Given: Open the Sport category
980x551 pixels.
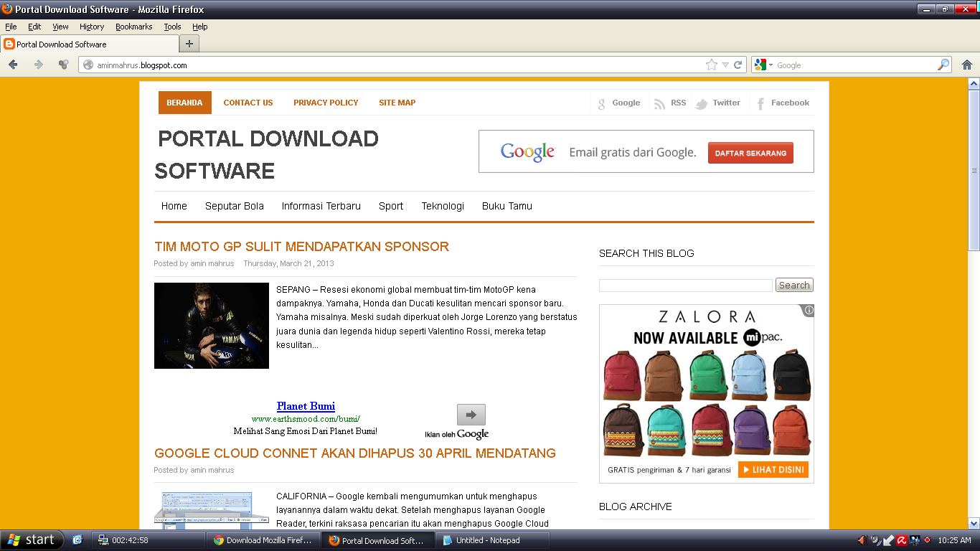Looking at the screenshot, I should [391, 206].
